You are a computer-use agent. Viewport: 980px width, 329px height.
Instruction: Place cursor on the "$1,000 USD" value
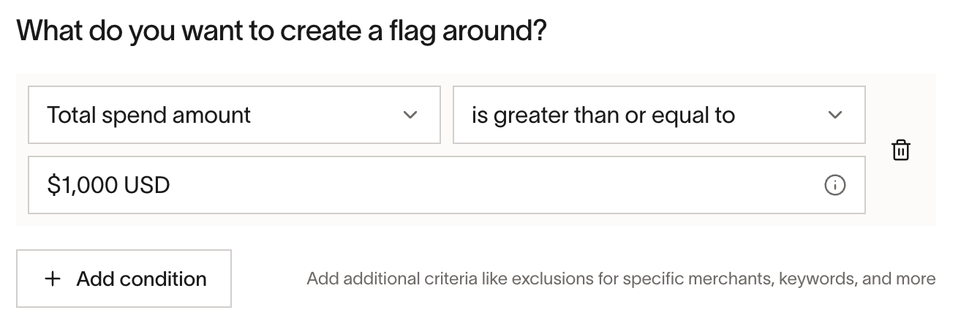pos(108,185)
